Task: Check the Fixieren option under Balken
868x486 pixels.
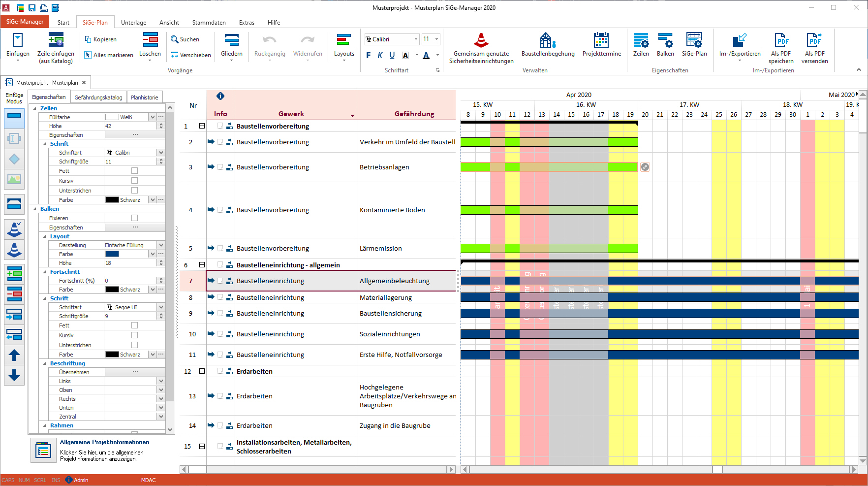Action: [x=134, y=218]
